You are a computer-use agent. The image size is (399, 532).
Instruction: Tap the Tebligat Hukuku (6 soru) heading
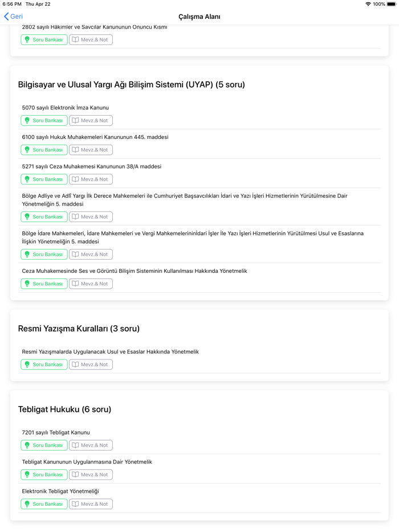pos(64,410)
